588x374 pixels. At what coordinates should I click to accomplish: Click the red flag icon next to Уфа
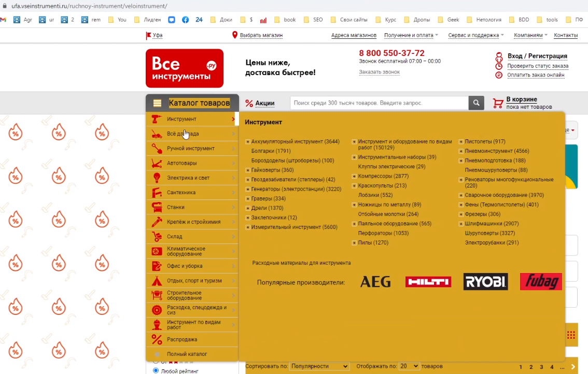click(x=148, y=35)
